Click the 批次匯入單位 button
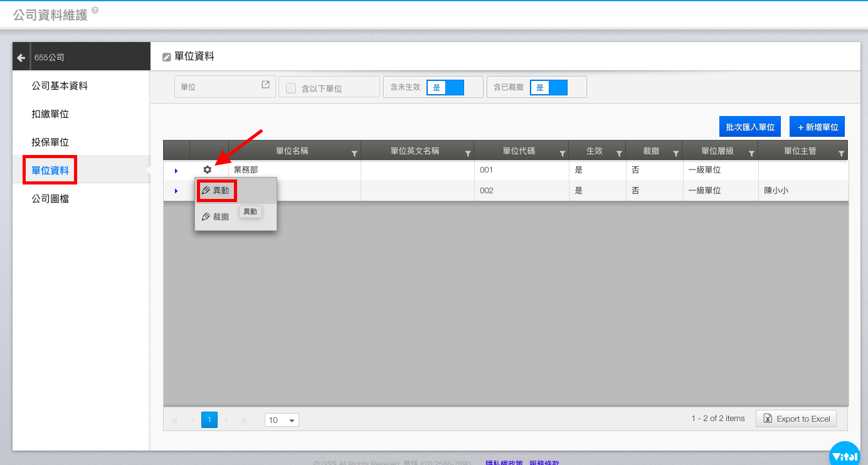868x465 pixels. tap(749, 127)
